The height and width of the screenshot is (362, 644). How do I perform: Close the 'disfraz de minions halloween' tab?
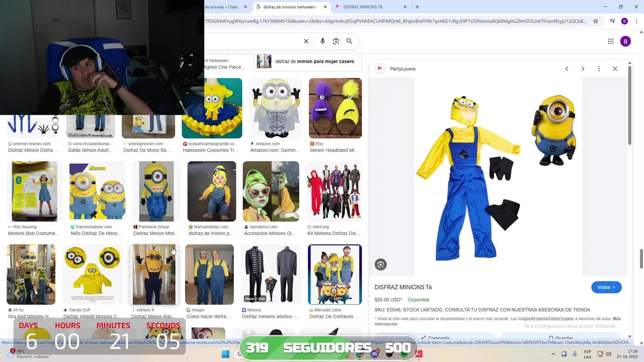click(325, 7)
